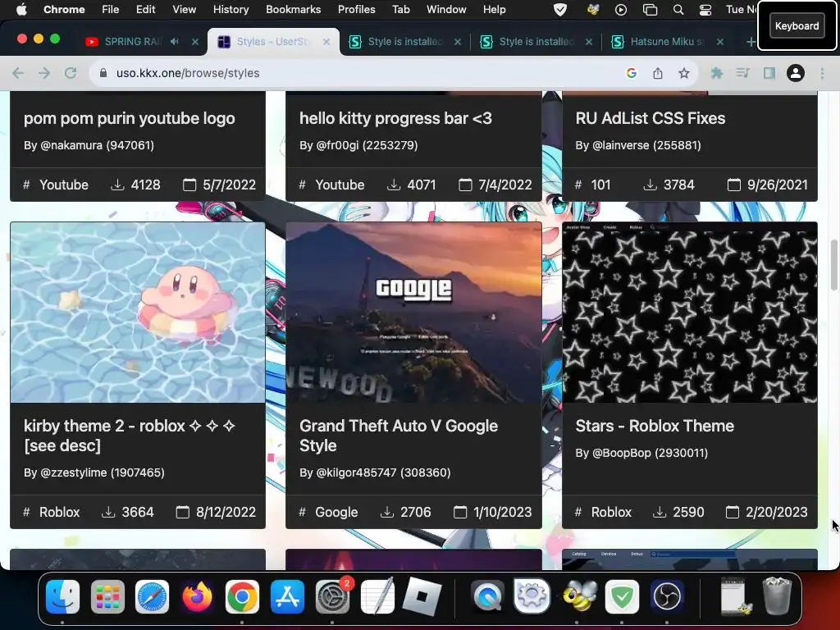Open the green shield app in Dock

tap(622, 596)
